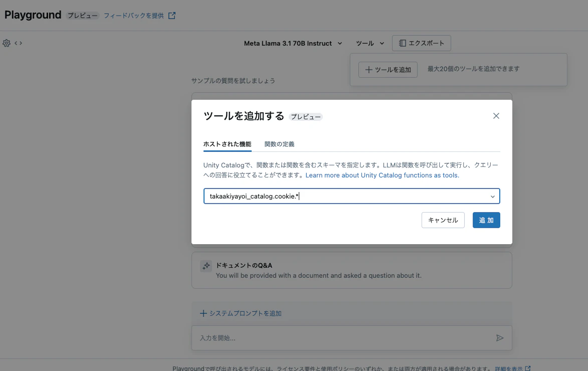588x371 pixels.
Task: Click the external link icon after フィードバックを提供
Action: point(172,16)
